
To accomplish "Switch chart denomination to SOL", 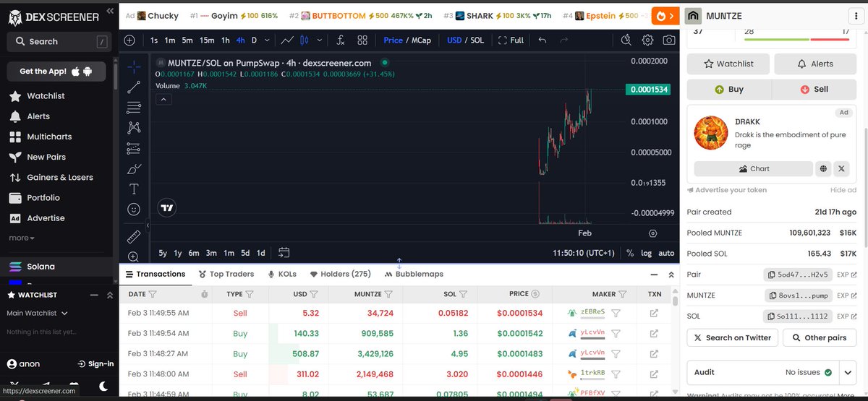I will point(477,40).
